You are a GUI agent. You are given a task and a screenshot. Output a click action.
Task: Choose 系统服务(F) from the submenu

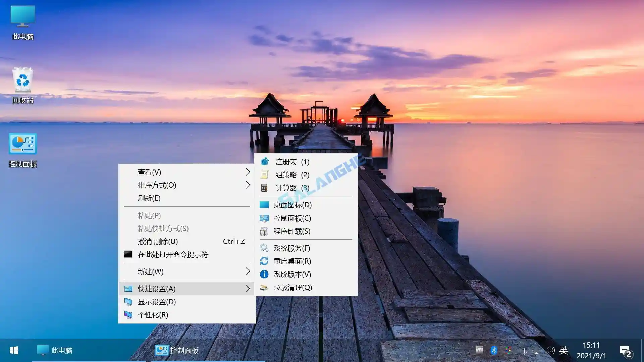tap(306, 248)
